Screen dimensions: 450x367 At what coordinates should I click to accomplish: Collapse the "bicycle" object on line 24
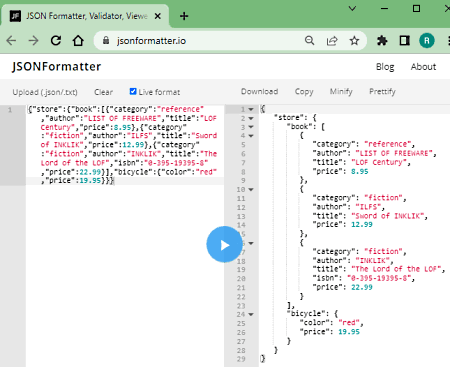[251, 314]
